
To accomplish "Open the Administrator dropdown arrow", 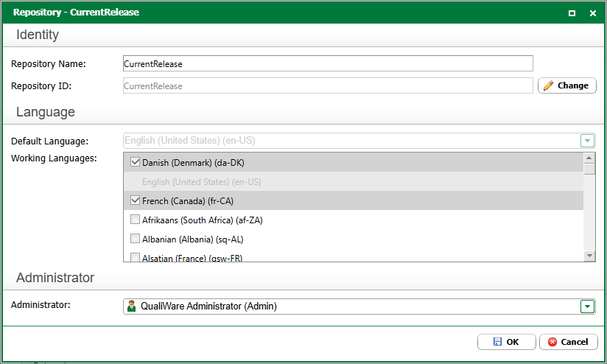I will coord(587,307).
